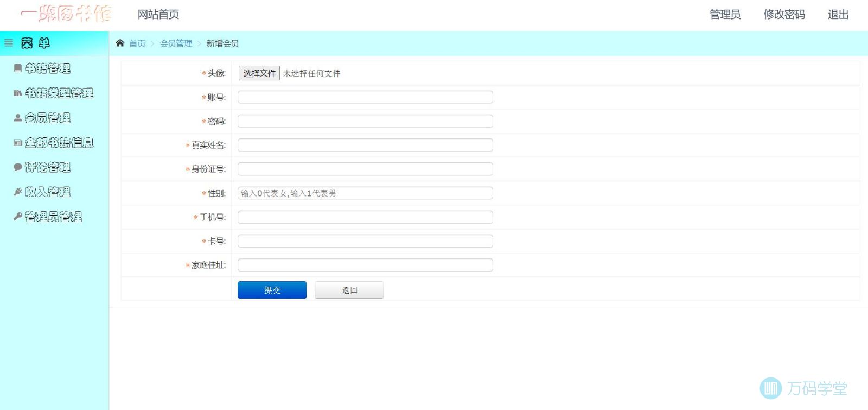Click the 未选择任何文件 text
The width and height of the screenshot is (868, 410).
tap(312, 73)
